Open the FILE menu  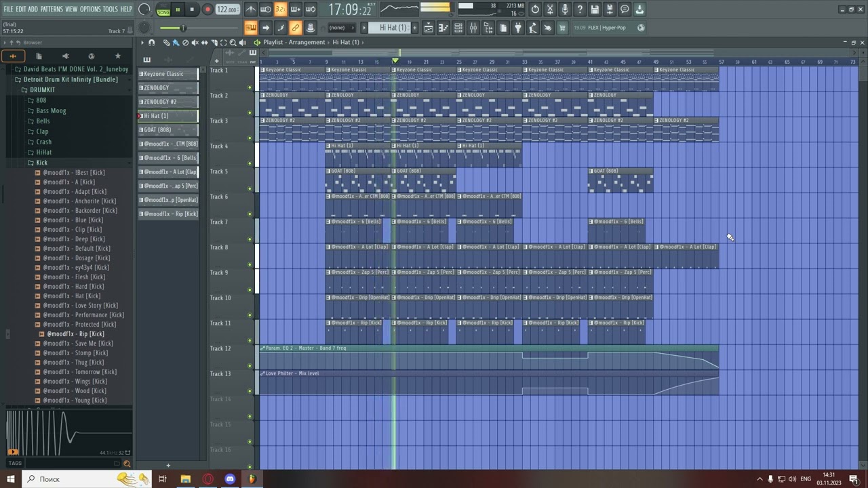point(8,9)
